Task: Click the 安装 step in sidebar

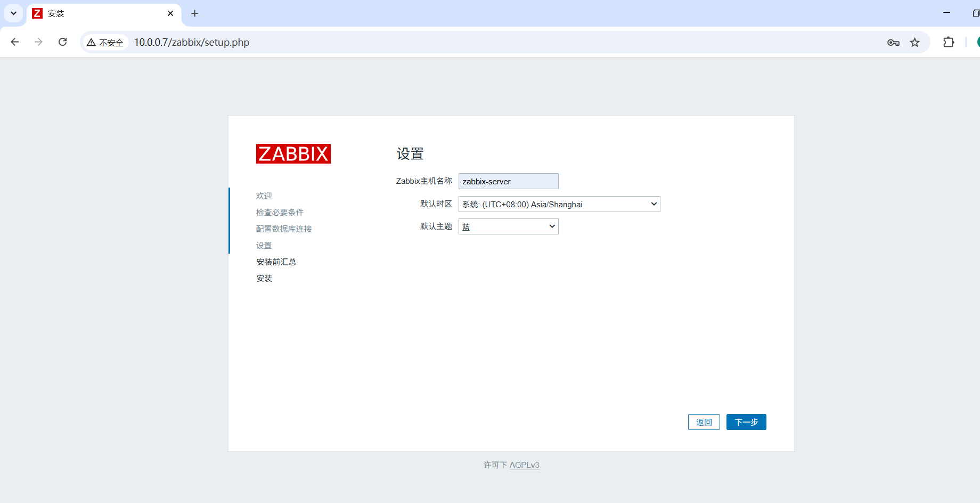Action: pos(264,278)
